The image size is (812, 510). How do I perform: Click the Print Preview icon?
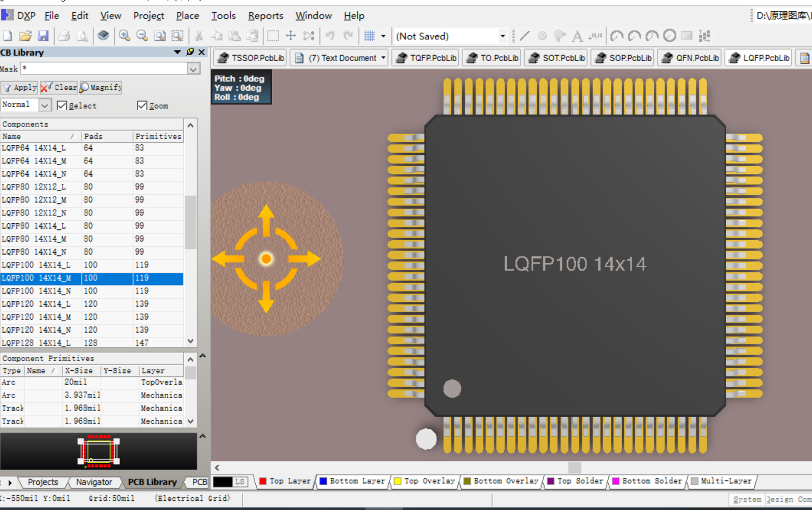tap(82, 36)
